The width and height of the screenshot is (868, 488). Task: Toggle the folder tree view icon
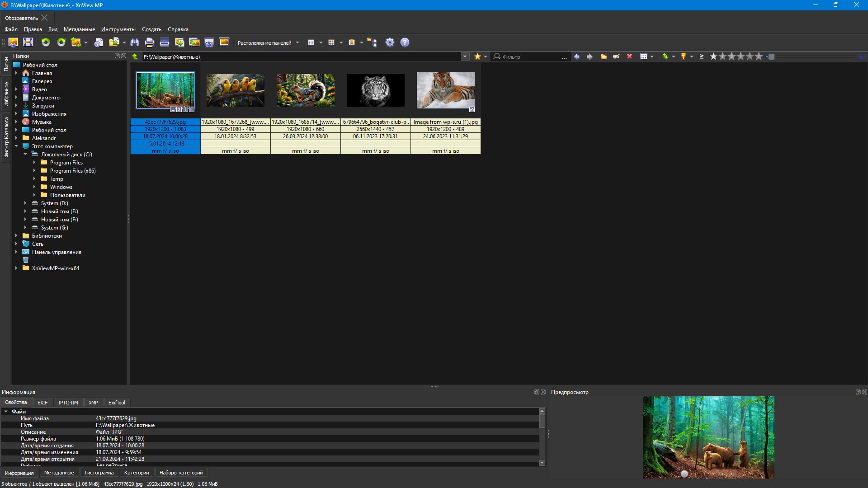[372, 42]
